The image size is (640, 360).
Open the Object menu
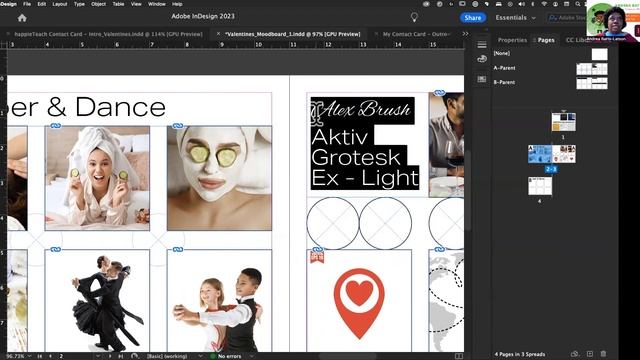[98, 4]
